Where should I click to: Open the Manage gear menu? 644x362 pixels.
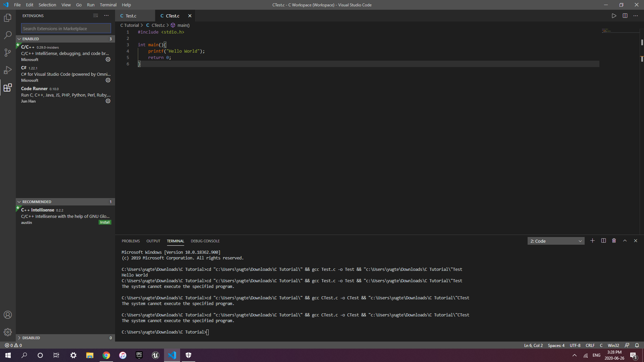(x=7, y=332)
